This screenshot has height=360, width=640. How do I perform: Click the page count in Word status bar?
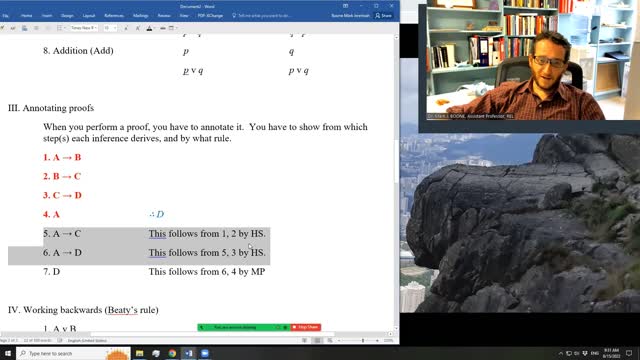(10, 340)
